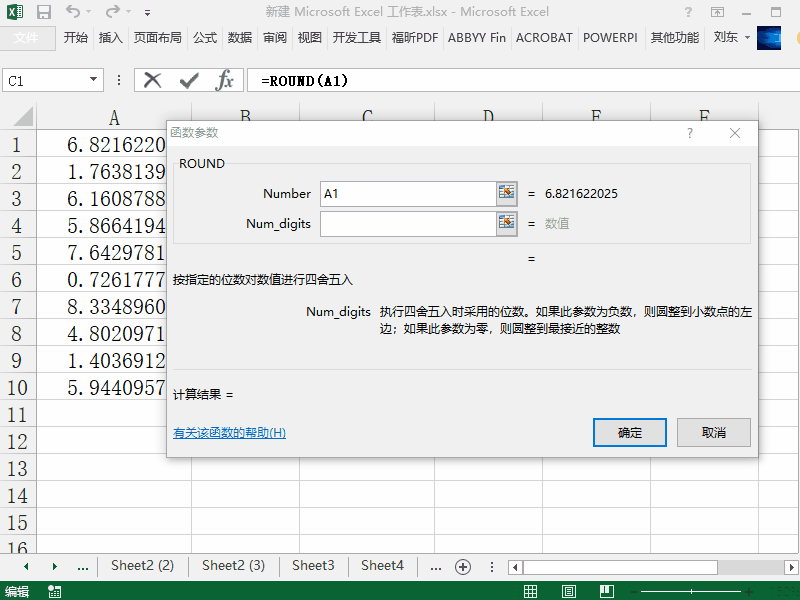The image size is (800, 600).
Task: Open the 公式 ribbon tab
Action: [205, 37]
